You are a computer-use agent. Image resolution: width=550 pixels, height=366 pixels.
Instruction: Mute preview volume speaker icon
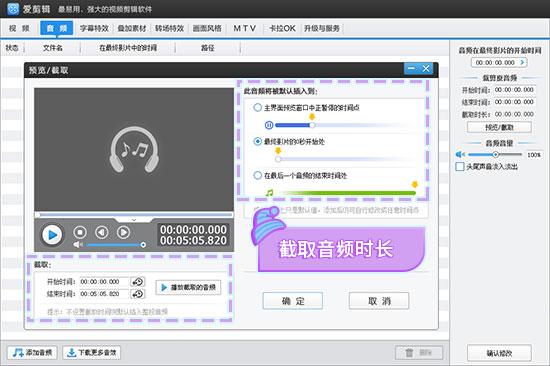click(x=78, y=245)
